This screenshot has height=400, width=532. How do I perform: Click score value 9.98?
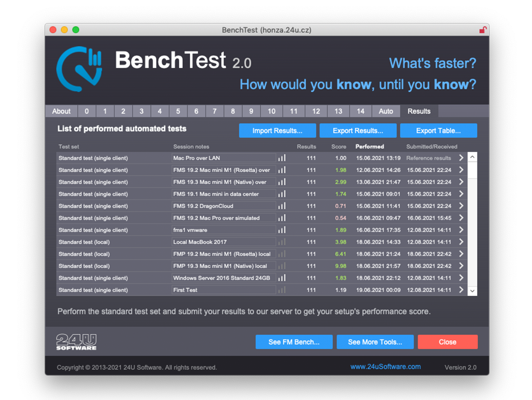341,266
